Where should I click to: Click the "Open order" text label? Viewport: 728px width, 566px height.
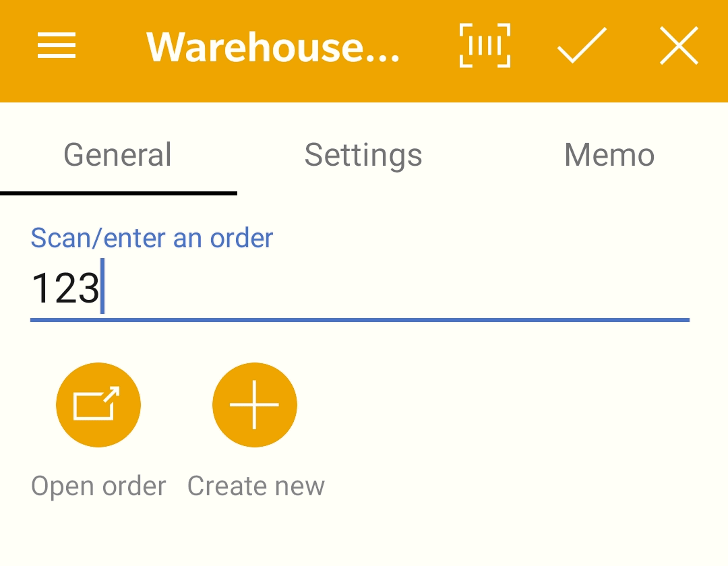[98, 486]
